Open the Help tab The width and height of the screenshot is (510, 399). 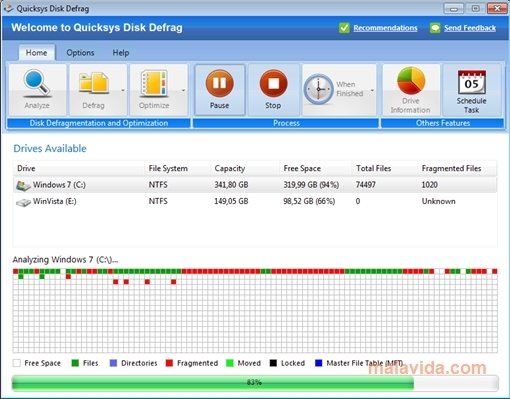tap(121, 53)
